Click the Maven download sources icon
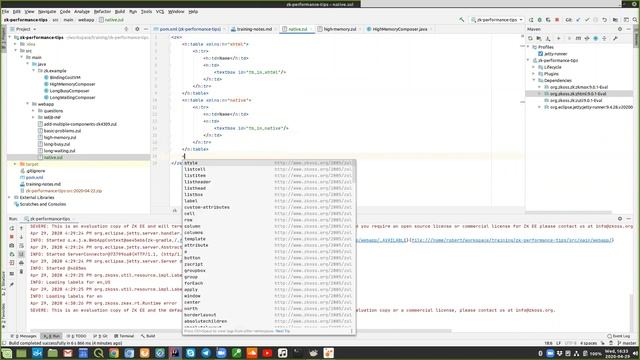640x360 pixels. pos(548,38)
